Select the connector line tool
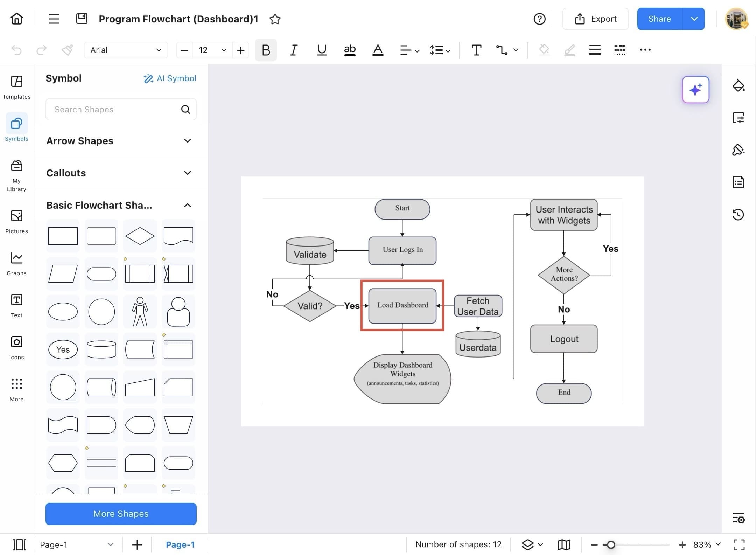The image size is (756, 555). 502,50
